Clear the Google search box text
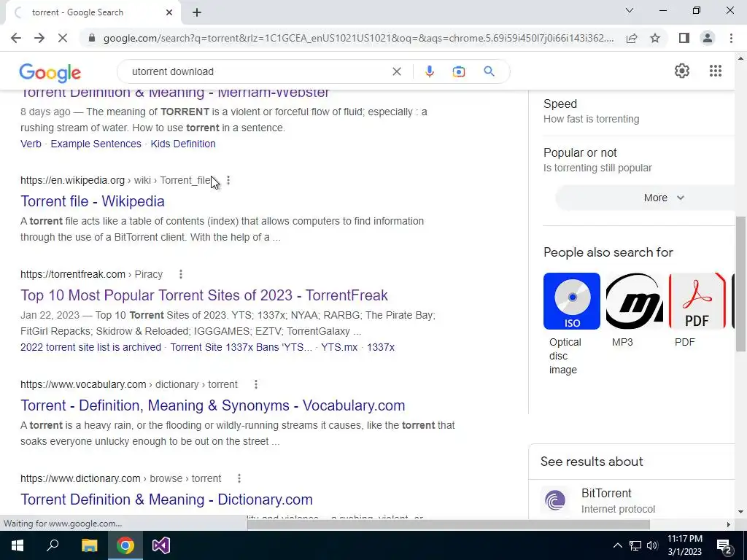This screenshot has height=560, width=747. point(396,71)
